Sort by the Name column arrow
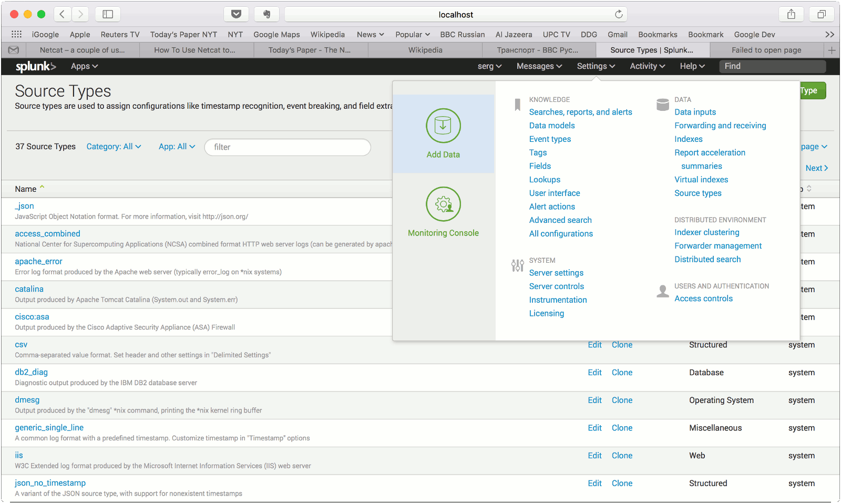841x504 pixels. 42,188
